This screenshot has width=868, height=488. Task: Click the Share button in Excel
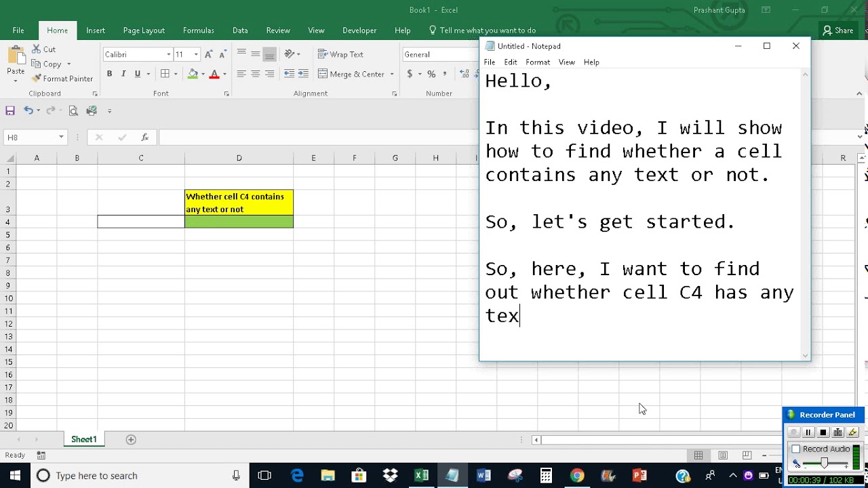click(x=838, y=30)
